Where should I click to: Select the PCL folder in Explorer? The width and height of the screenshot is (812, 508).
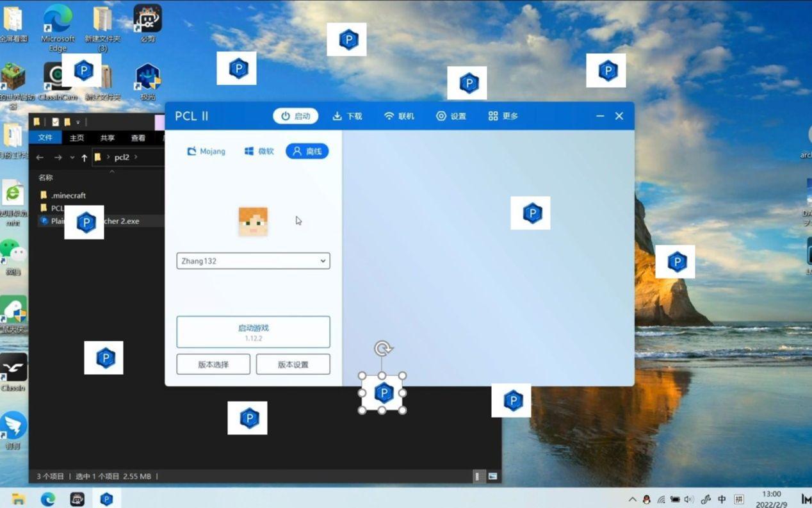tap(53, 208)
